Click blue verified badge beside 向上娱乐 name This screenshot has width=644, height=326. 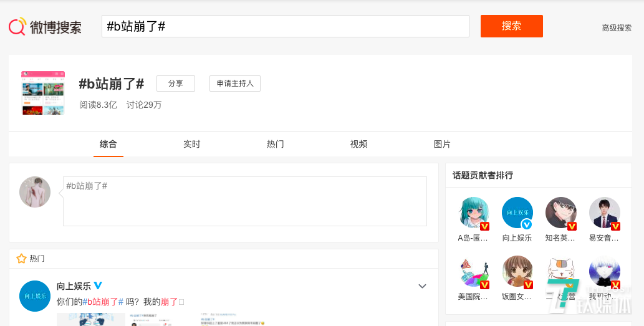[98, 285]
